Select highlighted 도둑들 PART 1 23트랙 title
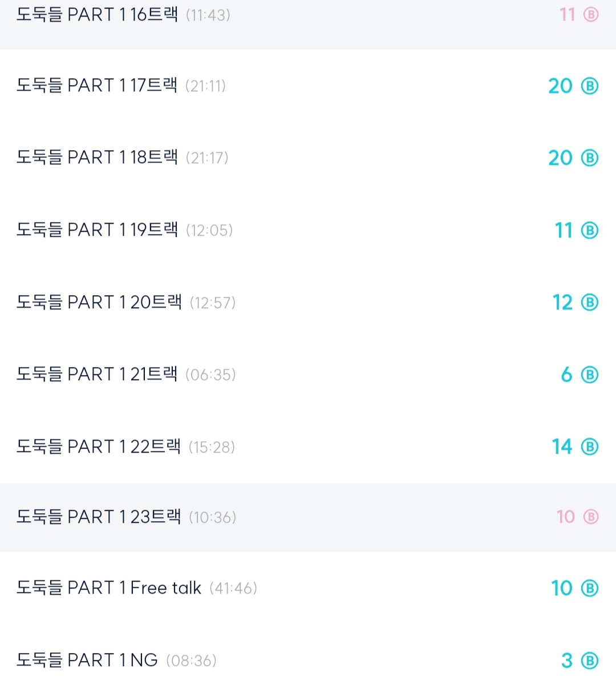The image size is (616, 685). (98, 517)
